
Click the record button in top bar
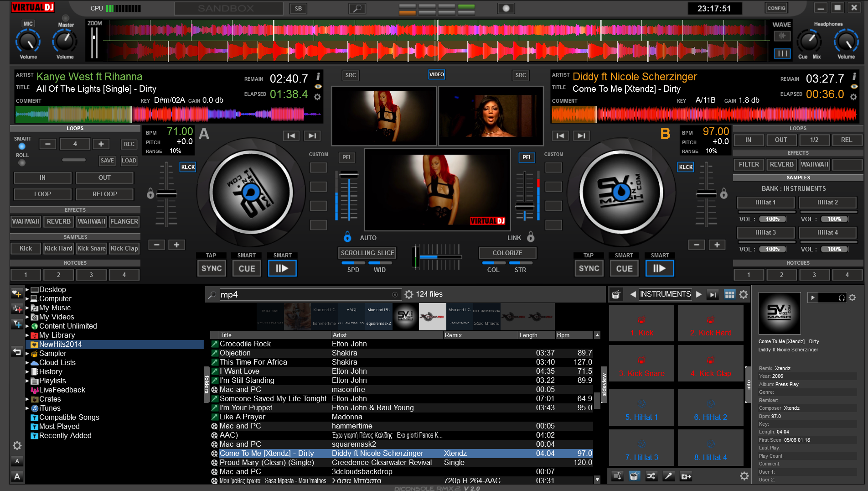[x=506, y=8]
